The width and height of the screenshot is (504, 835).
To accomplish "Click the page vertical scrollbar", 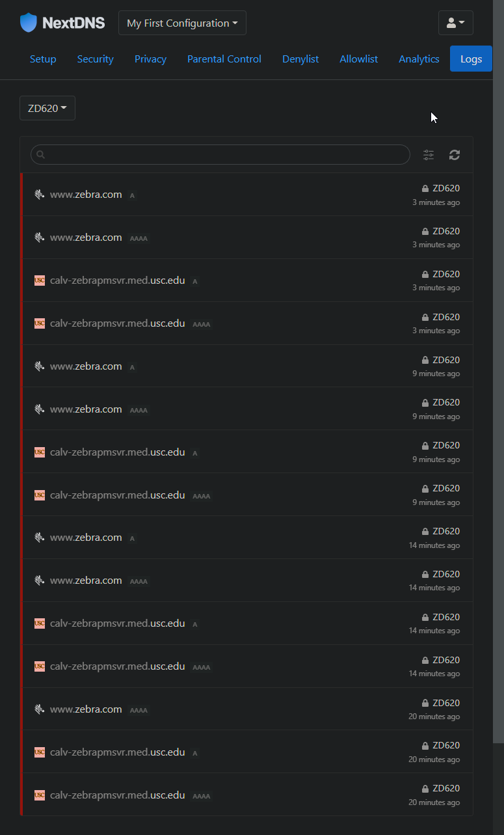I will click(498, 390).
